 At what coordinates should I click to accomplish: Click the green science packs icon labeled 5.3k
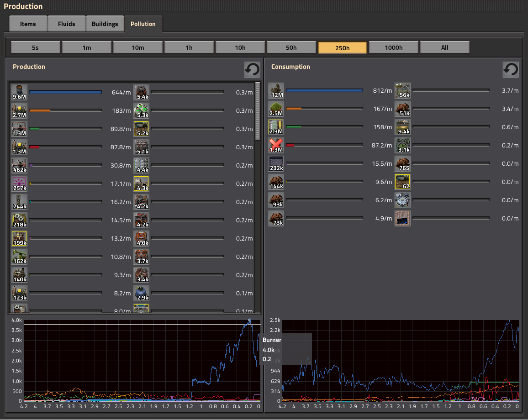[x=141, y=110]
